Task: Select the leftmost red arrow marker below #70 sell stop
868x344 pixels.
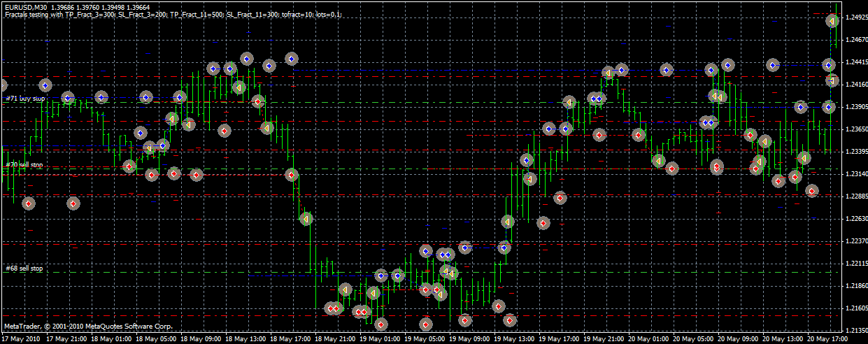Action: 29,203
